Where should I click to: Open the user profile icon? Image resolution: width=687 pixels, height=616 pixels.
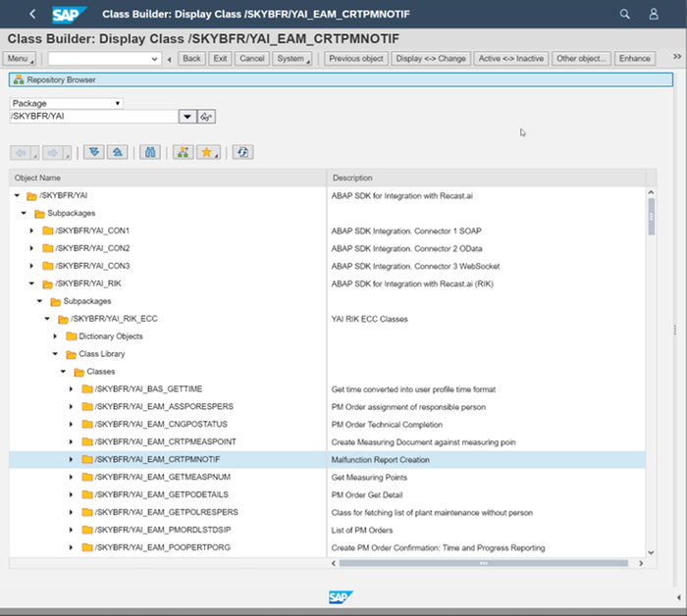coord(654,14)
